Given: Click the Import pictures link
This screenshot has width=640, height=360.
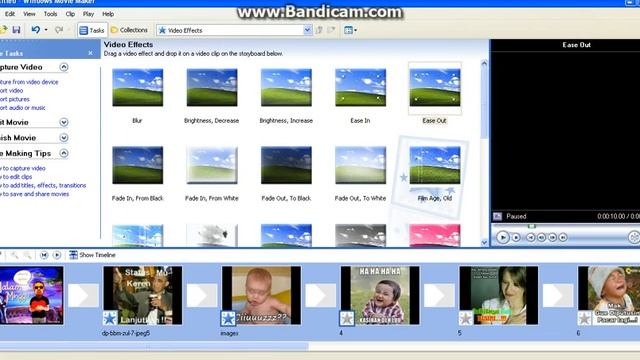Looking at the screenshot, I should [15, 99].
